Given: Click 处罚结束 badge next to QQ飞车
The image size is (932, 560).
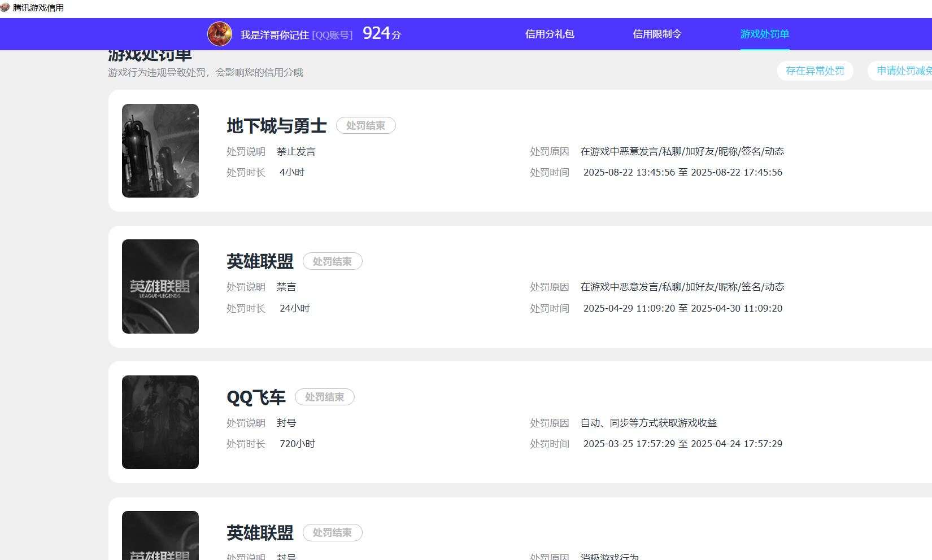Looking at the screenshot, I should pos(325,397).
